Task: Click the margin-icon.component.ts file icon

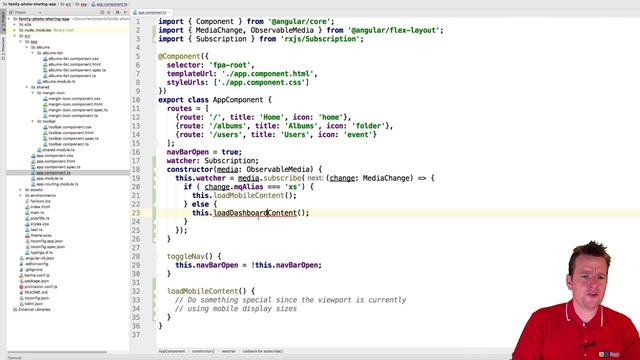Action: click(x=45, y=116)
